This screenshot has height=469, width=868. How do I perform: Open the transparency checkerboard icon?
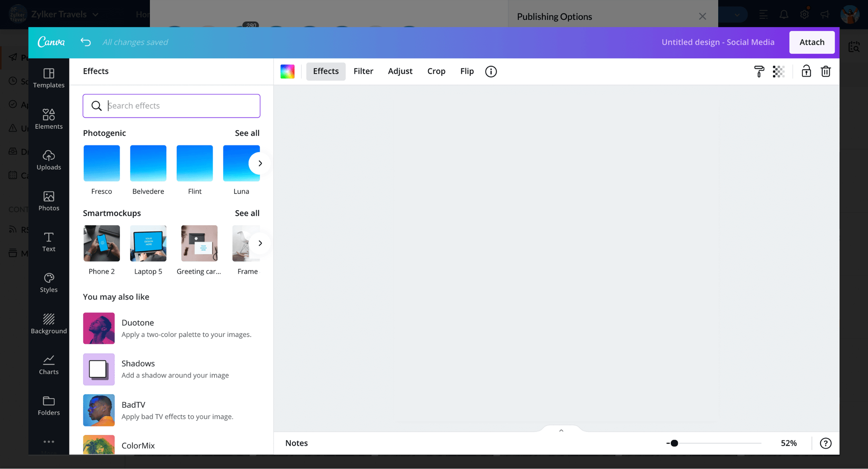click(x=778, y=72)
